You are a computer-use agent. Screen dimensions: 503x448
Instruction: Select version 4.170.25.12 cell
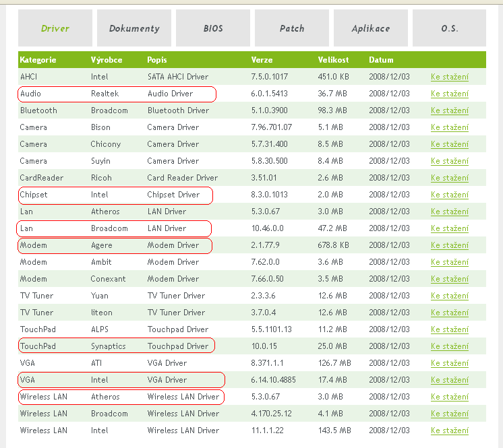[x=271, y=414]
